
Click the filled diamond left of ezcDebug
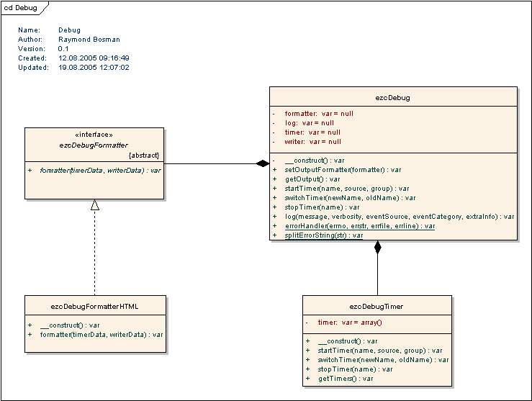(263, 163)
